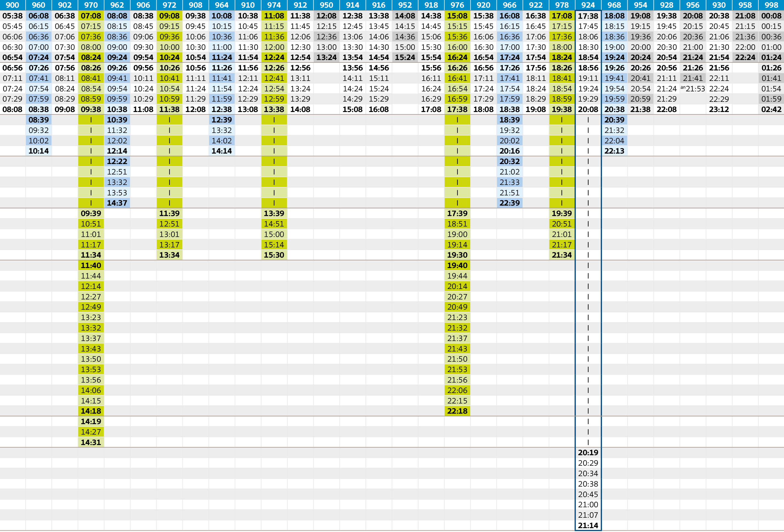This screenshot has width=784, height=532.
Task: Click the 22:39 cell in column 966
Action: coord(510,203)
